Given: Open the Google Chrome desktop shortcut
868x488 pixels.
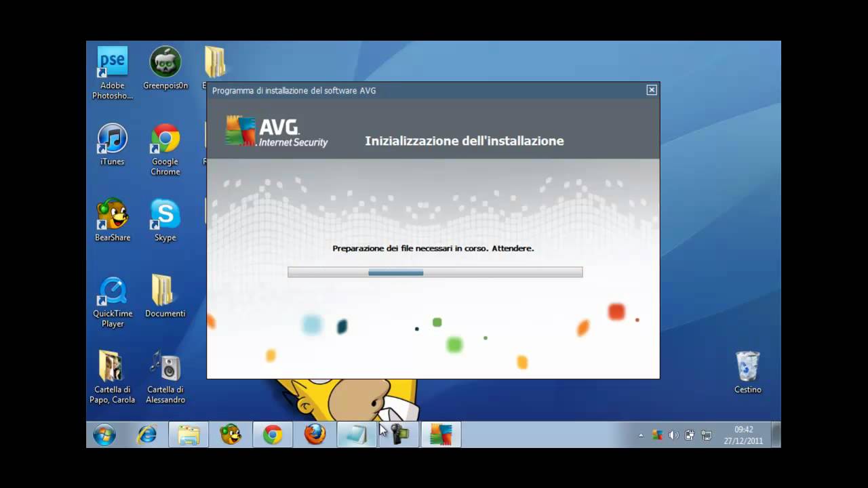Looking at the screenshot, I should tap(165, 149).
